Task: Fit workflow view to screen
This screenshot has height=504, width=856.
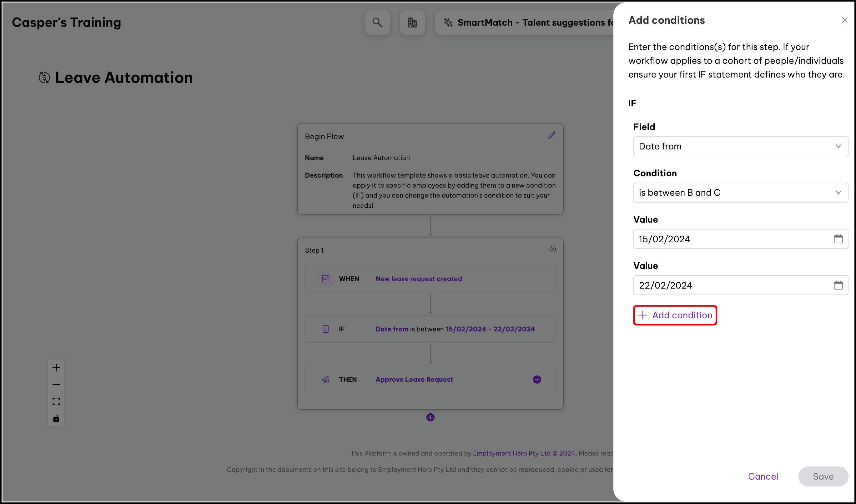Action: point(56,401)
